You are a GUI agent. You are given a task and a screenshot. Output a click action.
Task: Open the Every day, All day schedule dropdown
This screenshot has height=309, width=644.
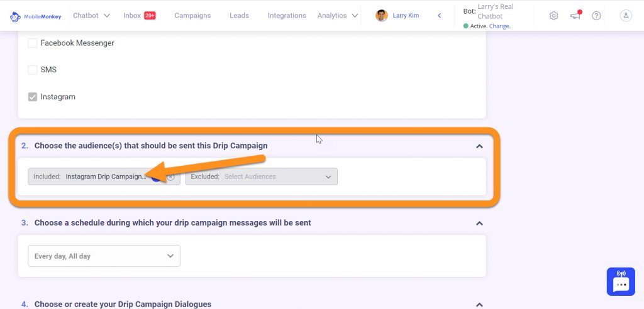pos(104,256)
